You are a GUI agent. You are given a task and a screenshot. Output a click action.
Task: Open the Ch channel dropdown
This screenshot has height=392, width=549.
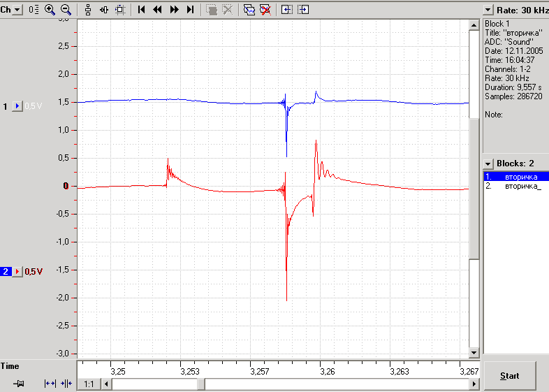pyautogui.click(x=17, y=10)
